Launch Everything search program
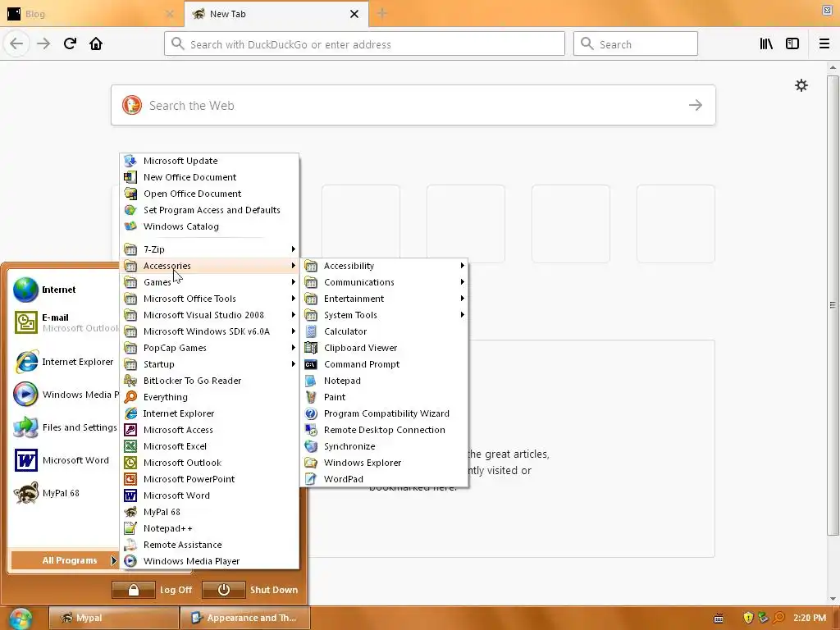 click(209, 397)
